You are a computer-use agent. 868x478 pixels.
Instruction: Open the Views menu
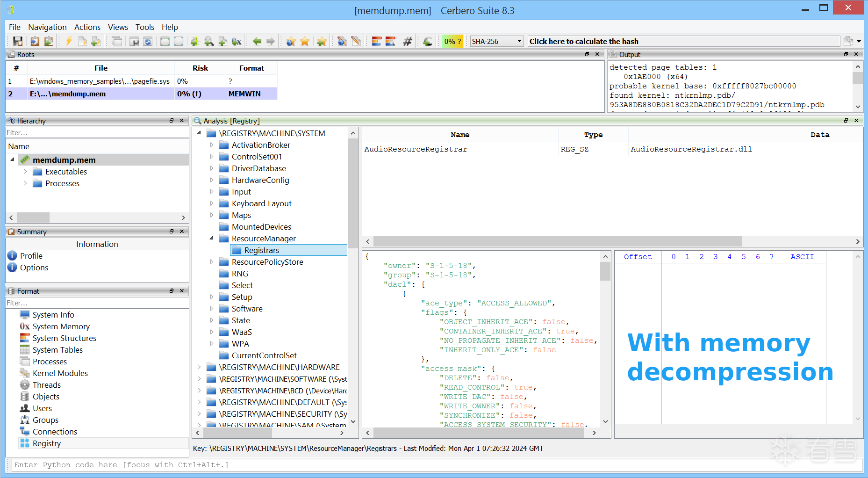pos(118,27)
